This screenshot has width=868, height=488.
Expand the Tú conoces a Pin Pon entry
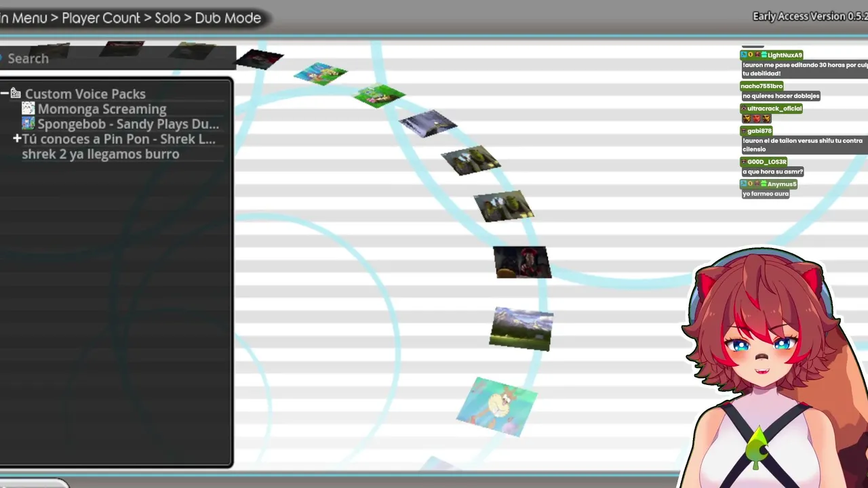17,139
